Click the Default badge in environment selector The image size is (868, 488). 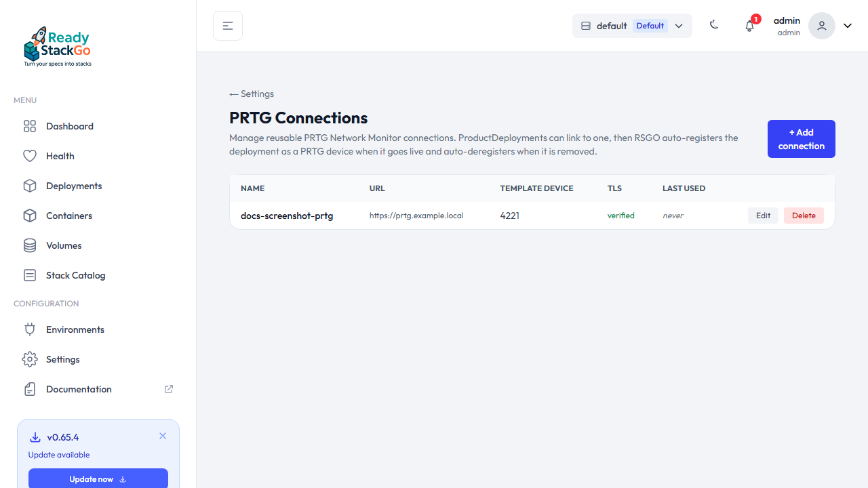tap(650, 26)
